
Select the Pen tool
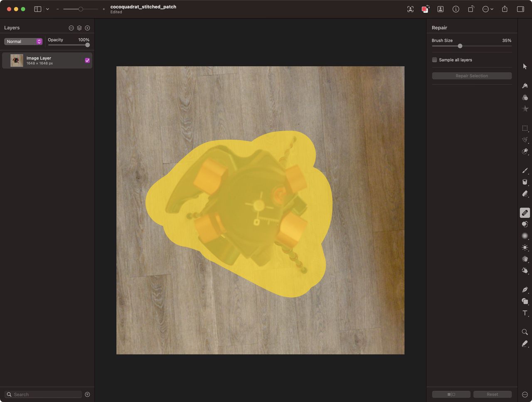point(525,290)
